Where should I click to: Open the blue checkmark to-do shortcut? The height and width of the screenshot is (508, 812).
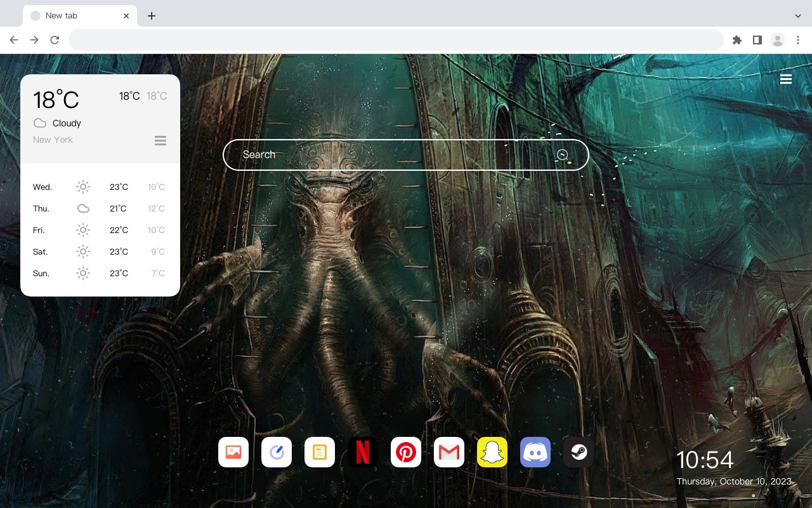tap(277, 452)
